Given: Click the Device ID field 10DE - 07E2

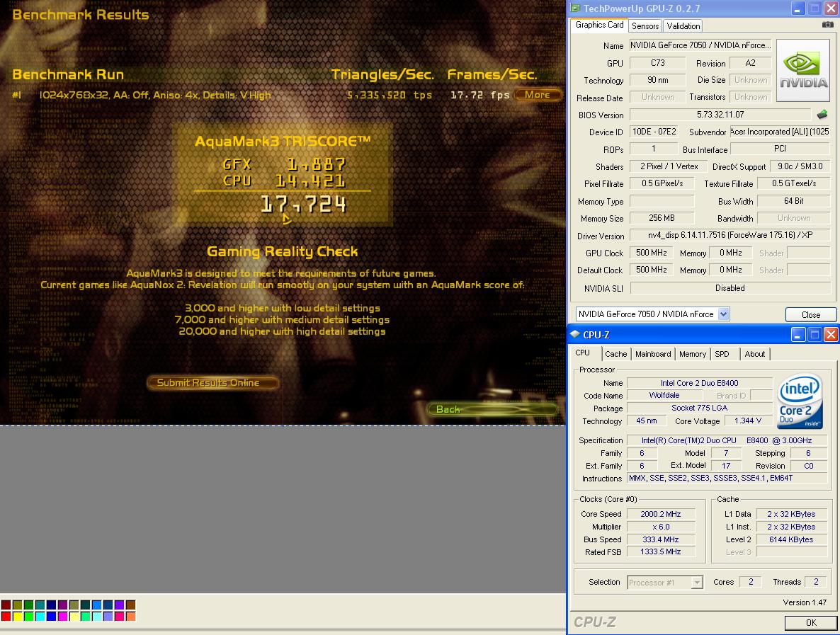Looking at the screenshot, I should (654, 132).
